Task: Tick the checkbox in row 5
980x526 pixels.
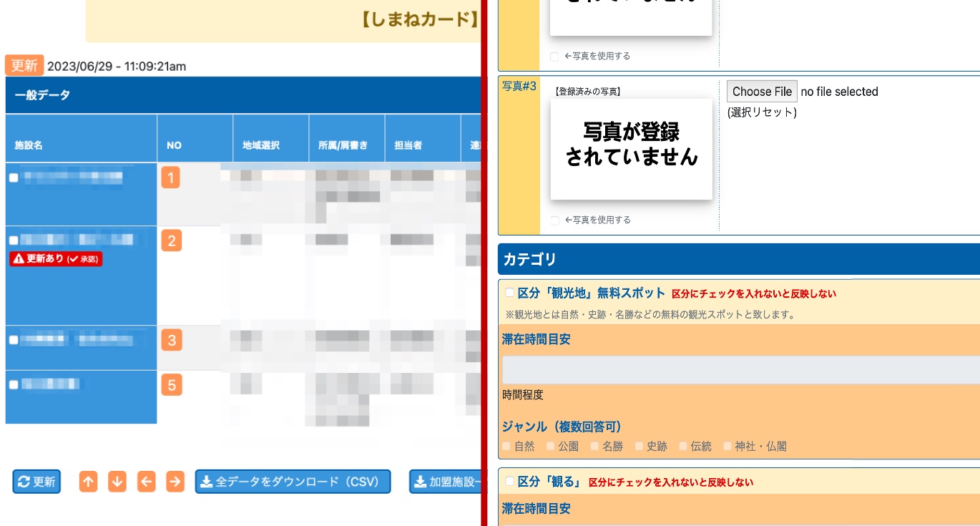Action: click(x=14, y=385)
